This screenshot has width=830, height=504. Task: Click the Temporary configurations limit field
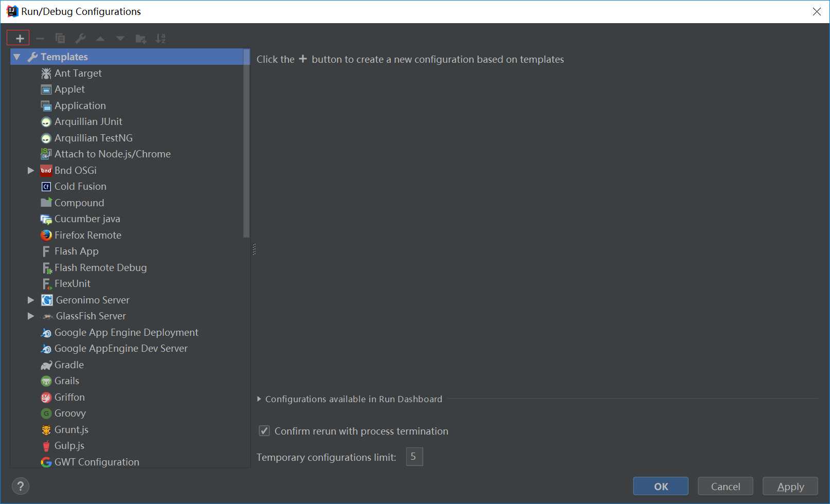(414, 457)
